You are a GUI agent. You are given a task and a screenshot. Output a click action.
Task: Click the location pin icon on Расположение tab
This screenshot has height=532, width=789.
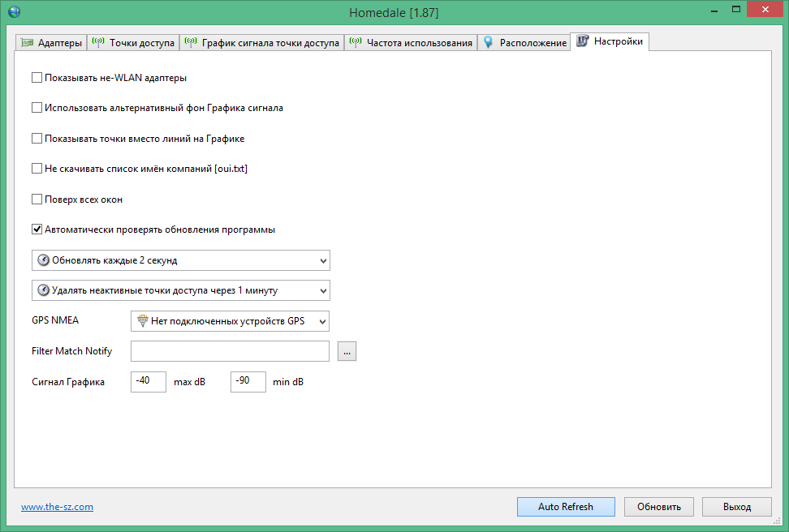coord(488,43)
